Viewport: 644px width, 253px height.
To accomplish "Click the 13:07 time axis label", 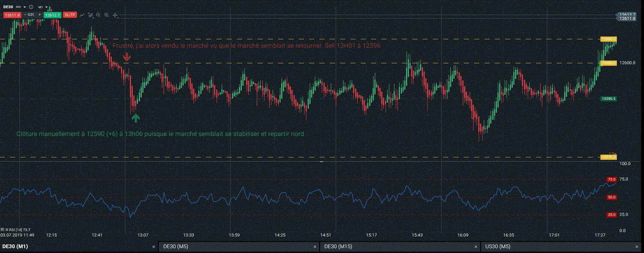I will (x=143, y=235).
